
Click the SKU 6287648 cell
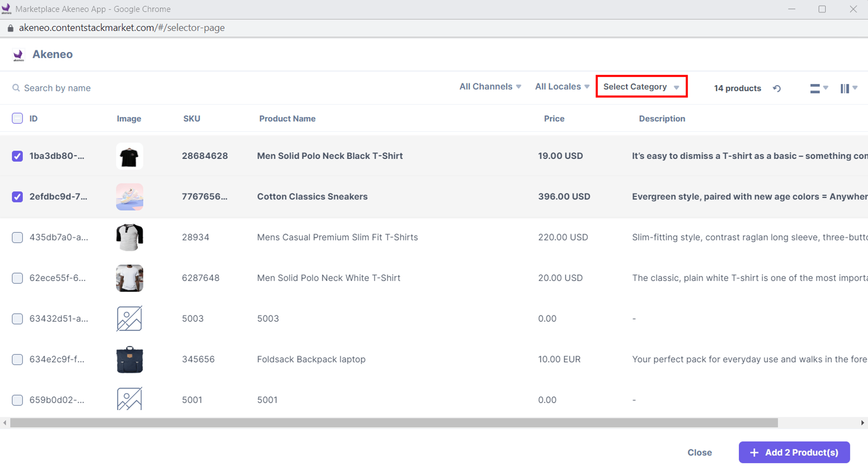click(200, 278)
